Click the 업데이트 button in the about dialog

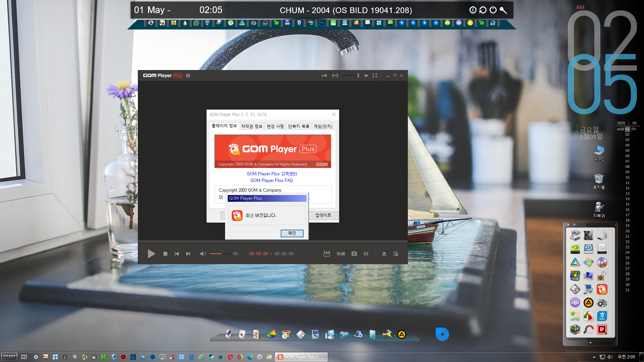[323, 215]
